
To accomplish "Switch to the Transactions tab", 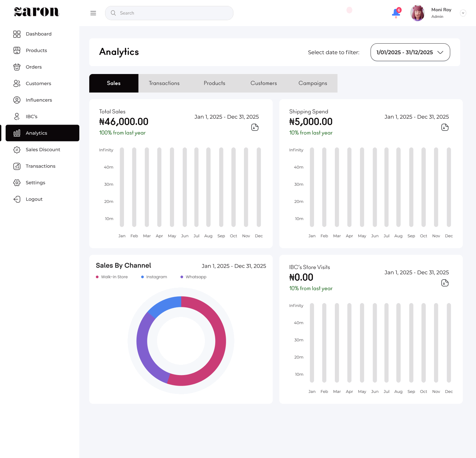I will tap(164, 83).
